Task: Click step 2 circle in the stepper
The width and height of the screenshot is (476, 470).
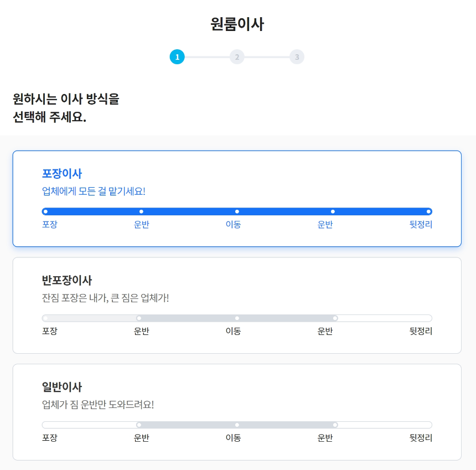Action: tap(237, 56)
